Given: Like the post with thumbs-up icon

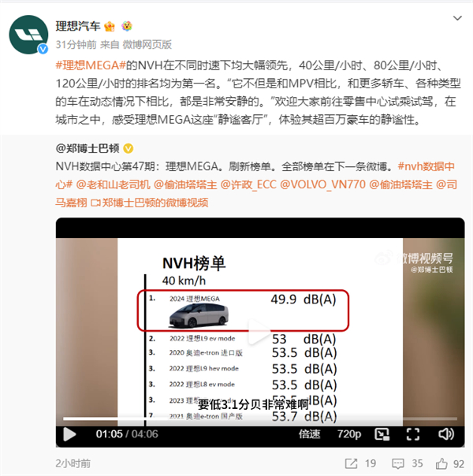Looking at the screenshot, I should 441,463.
